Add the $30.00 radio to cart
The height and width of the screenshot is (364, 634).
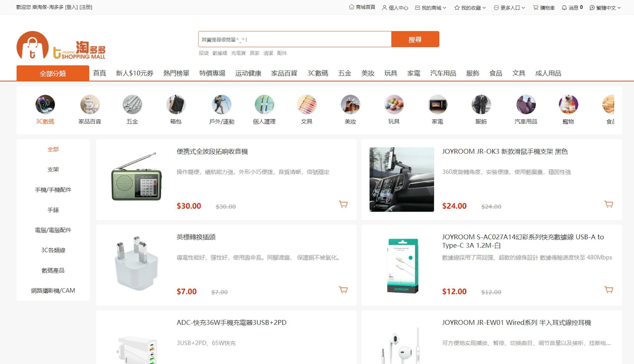[343, 204]
